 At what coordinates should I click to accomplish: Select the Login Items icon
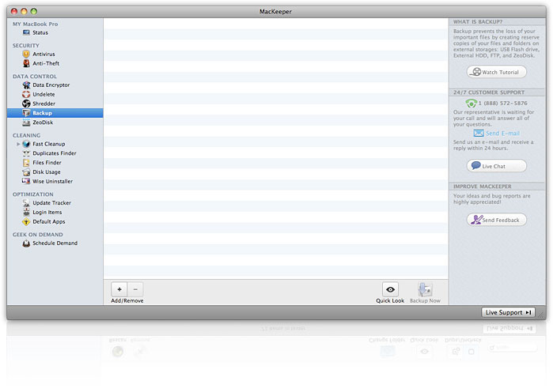click(26, 212)
